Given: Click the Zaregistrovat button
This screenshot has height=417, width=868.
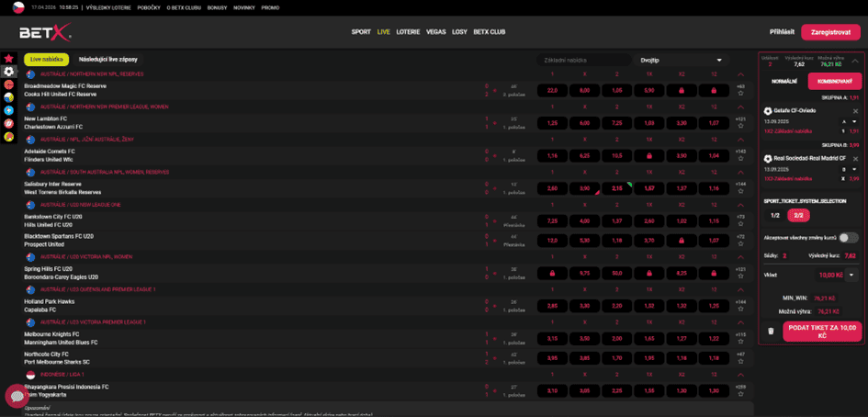Looking at the screenshot, I should (831, 32).
